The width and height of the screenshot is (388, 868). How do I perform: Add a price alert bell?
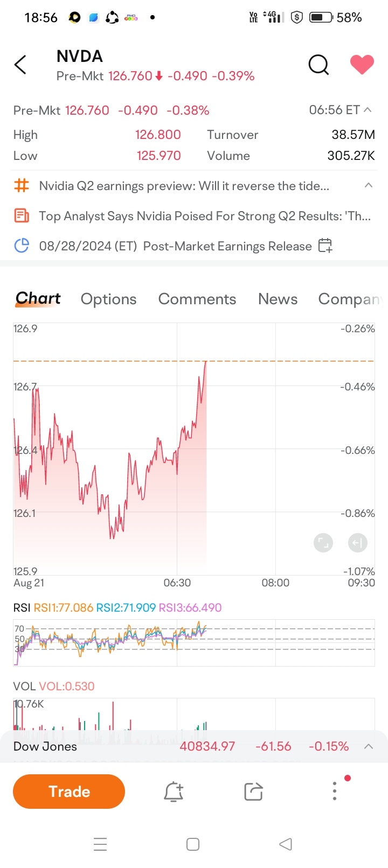coord(174,792)
